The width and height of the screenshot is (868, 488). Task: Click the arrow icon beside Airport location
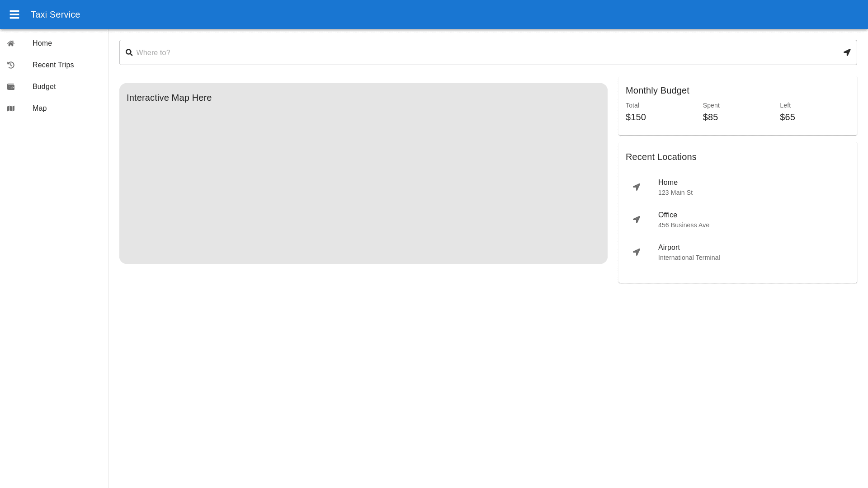pos(637,252)
